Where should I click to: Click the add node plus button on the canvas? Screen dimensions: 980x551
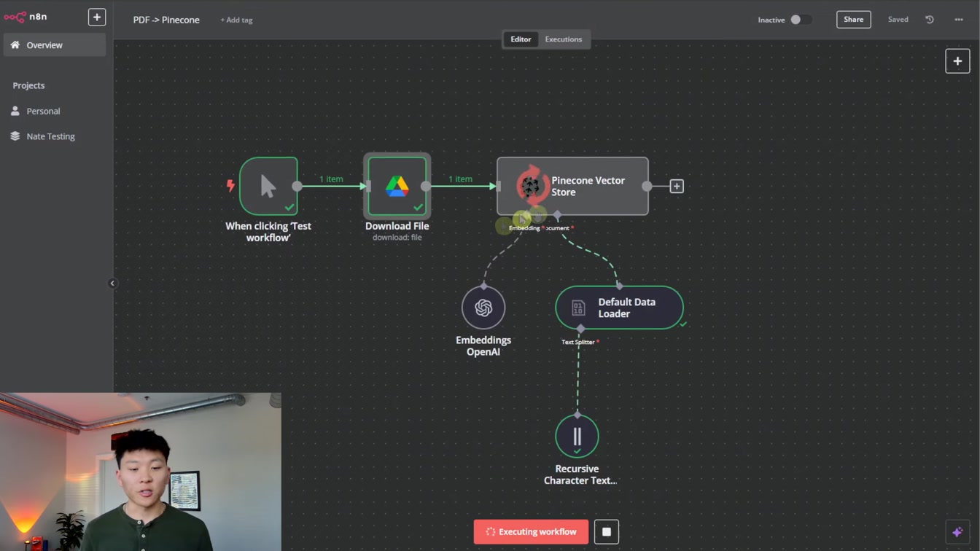pyautogui.click(x=957, y=61)
